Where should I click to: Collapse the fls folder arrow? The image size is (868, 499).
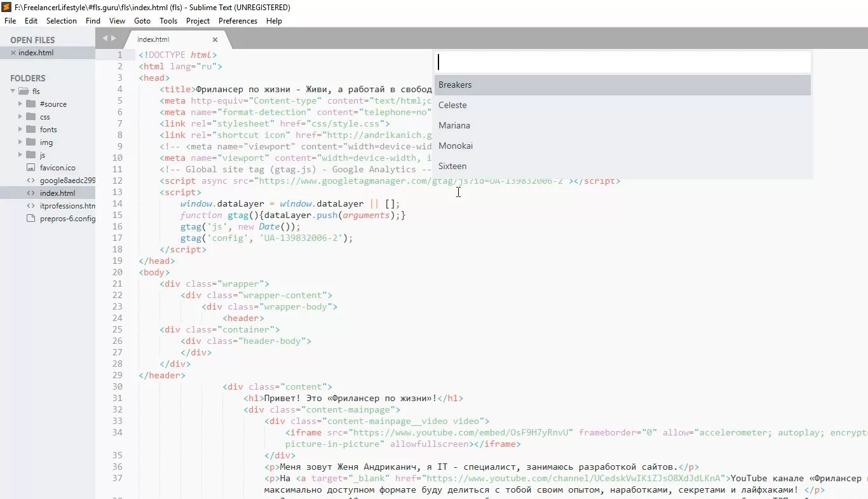point(13,91)
